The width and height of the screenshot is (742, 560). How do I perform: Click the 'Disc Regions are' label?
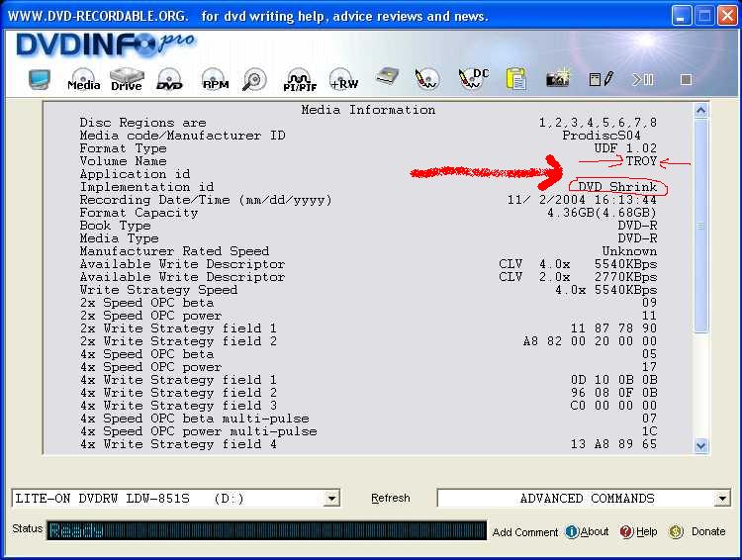pyautogui.click(x=142, y=123)
